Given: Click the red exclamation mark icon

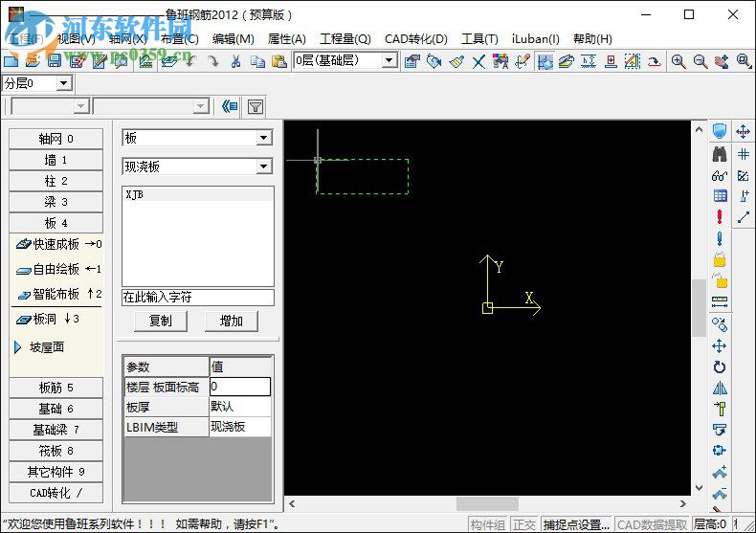Looking at the screenshot, I should tap(720, 217).
